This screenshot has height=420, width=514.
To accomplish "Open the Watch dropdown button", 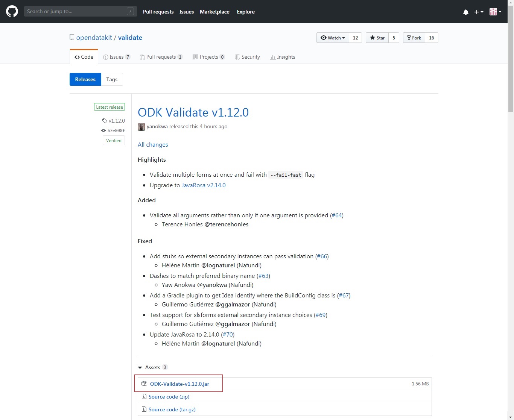I will 333,38.
